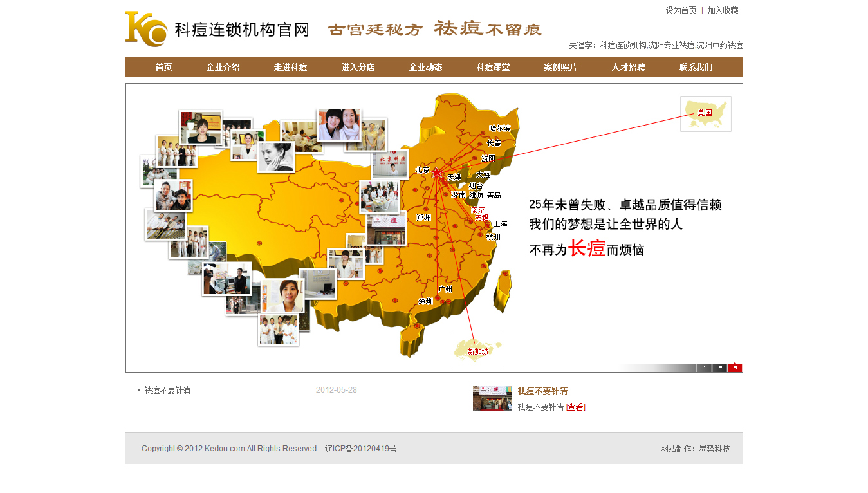Click the 新加坡 map thumbnail
This screenshot has width=868, height=493.
click(x=477, y=349)
